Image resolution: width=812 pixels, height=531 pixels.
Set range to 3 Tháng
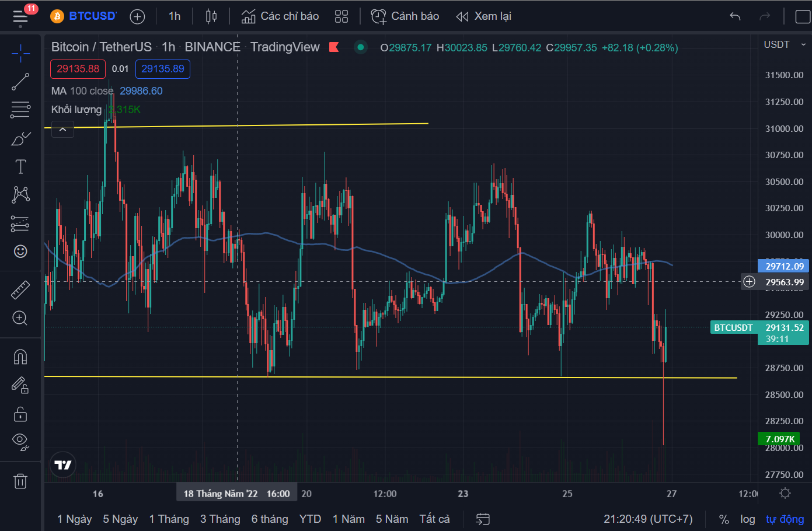(x=220, y=519)
